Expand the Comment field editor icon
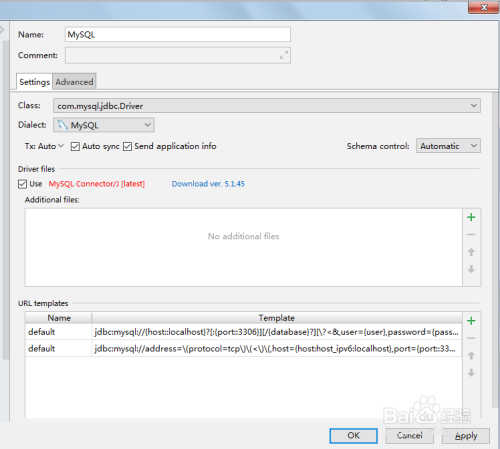The width and height of the screenshot is (500, 449). coord(284,55)
